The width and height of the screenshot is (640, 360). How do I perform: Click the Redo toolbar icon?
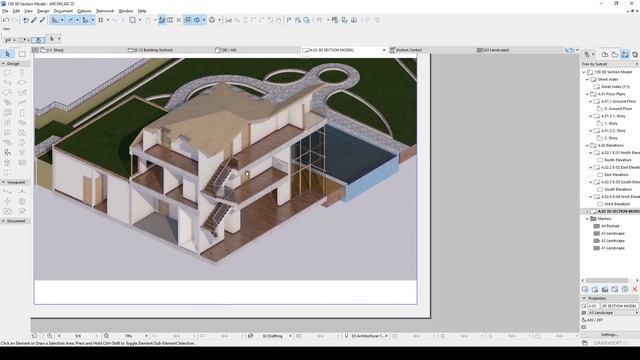click(x=15, y=20)
